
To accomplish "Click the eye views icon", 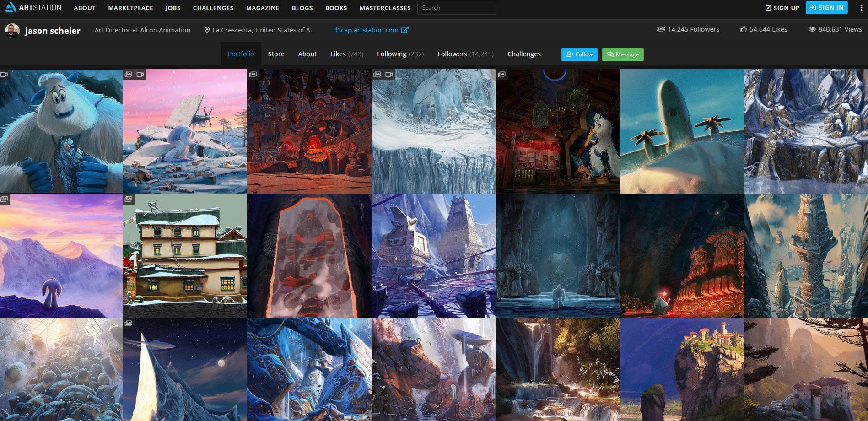I will pos(812,29).
